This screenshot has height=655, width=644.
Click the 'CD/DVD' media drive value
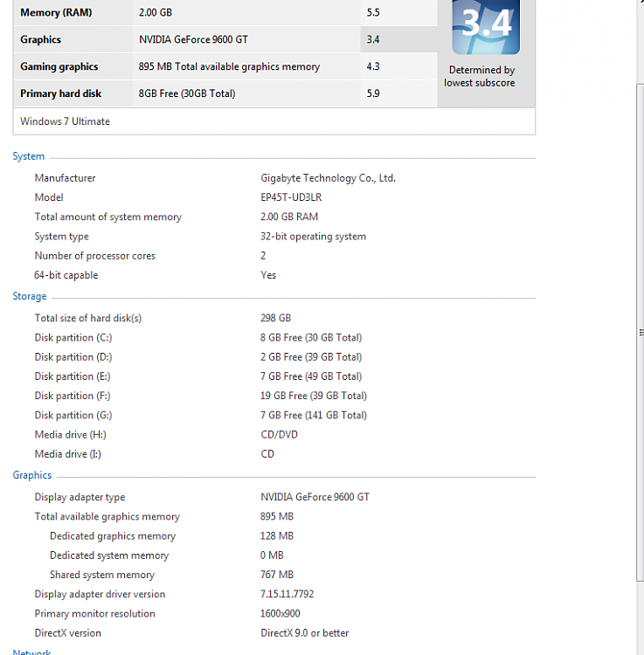pos(279,435)
